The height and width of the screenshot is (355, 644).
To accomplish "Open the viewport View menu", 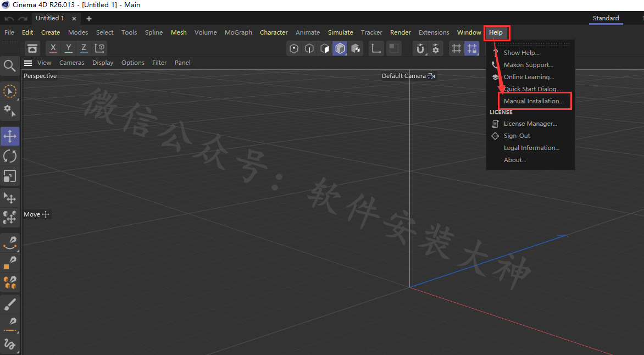I will click(x=45, y=63).
